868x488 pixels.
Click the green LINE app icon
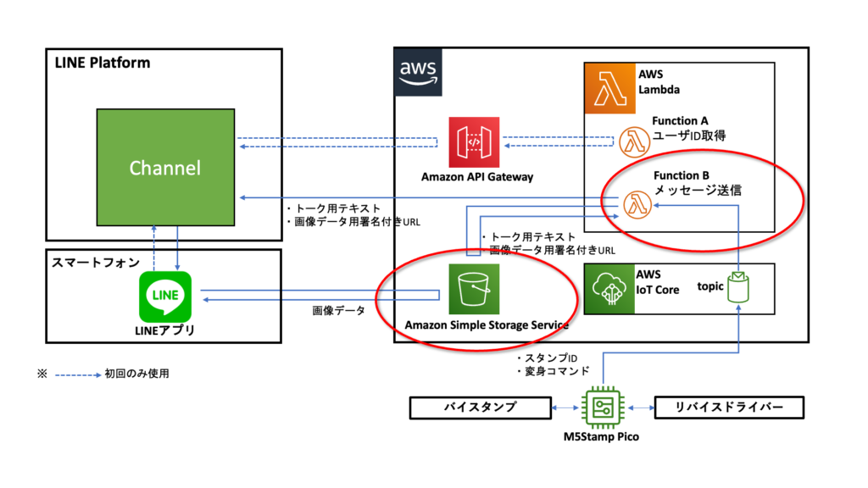tap(165, 296)
